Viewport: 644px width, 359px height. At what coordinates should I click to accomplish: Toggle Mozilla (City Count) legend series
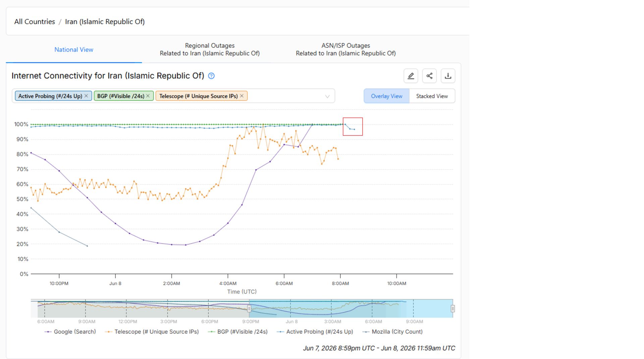point(392,331)
